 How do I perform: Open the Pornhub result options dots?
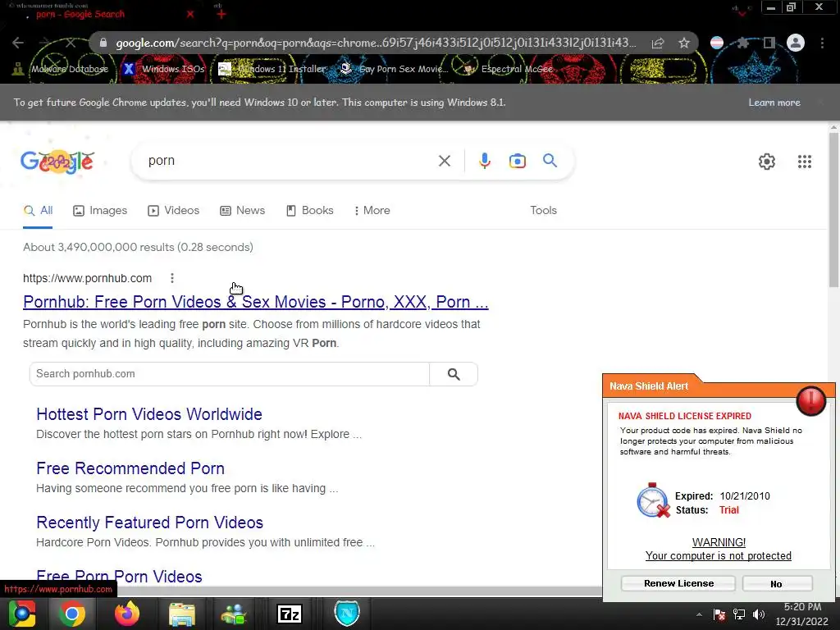(172, 278)
